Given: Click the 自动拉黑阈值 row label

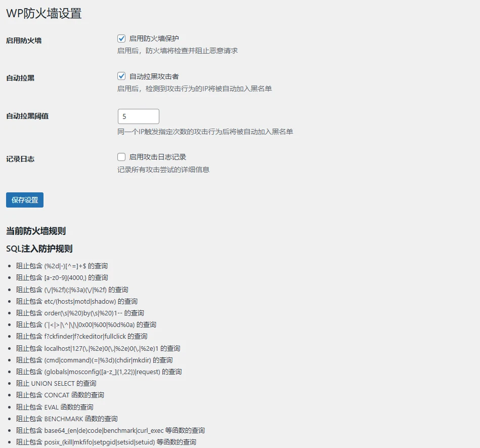Looking at the screenshot, I should [27, 116].
